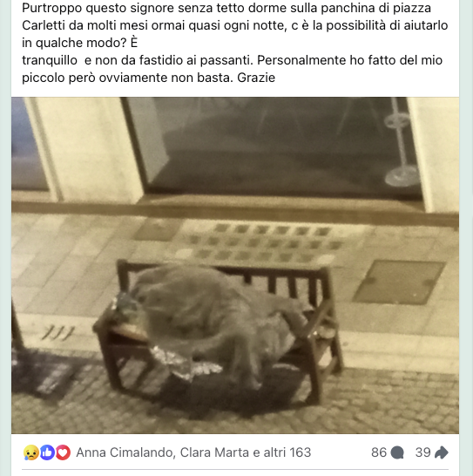473x476 pixels.
Task: View the 'e altri 163' reactions list
Action: click(x=282, y=452)
